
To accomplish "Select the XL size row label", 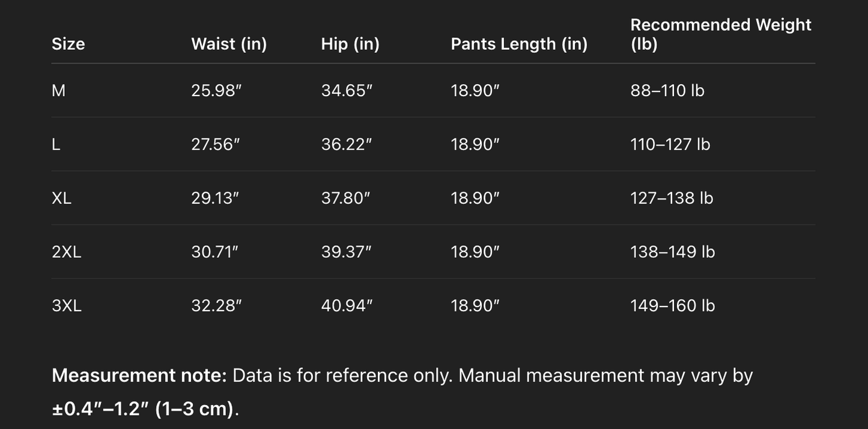I will [x=61, y=198].
